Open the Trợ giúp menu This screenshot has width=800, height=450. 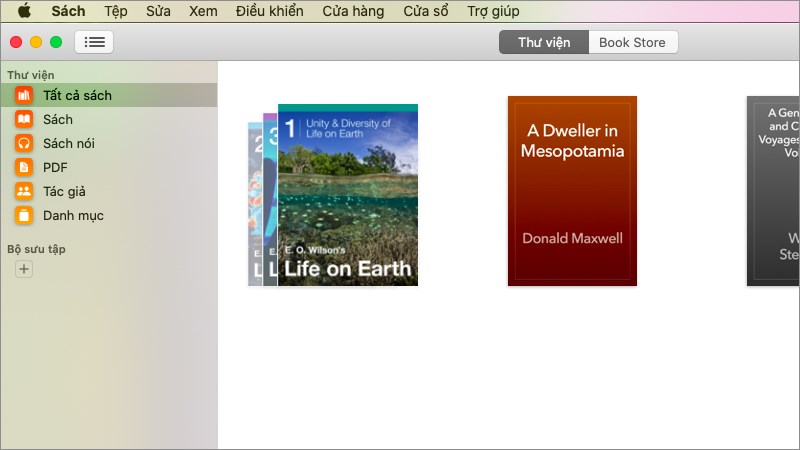pyautogui.click(x=493, y=11)
